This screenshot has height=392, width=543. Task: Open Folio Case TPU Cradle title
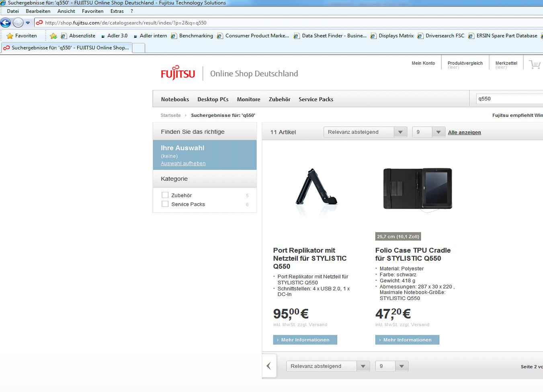(413, 254)
